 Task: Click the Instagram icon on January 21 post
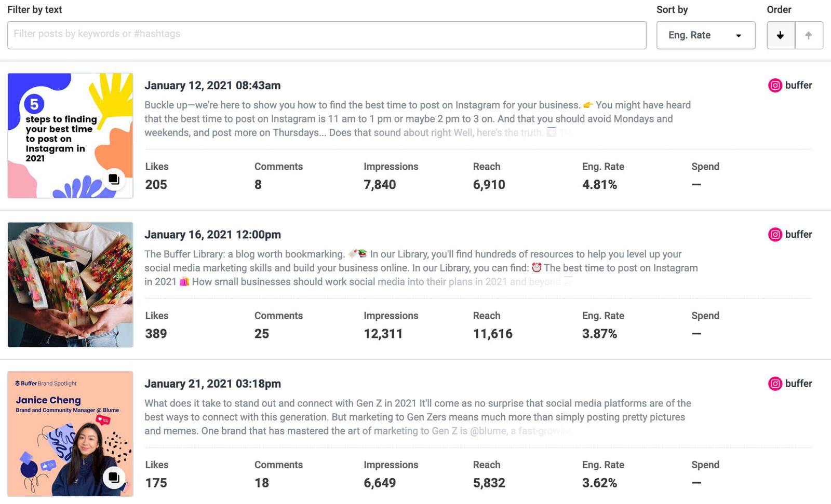coord(775,384)
